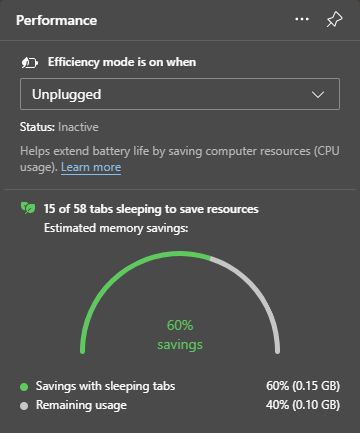Screen dimensions: 360x433
Task: Click the 60% (0.15 GB) value
Action: (x=303, y=386)
